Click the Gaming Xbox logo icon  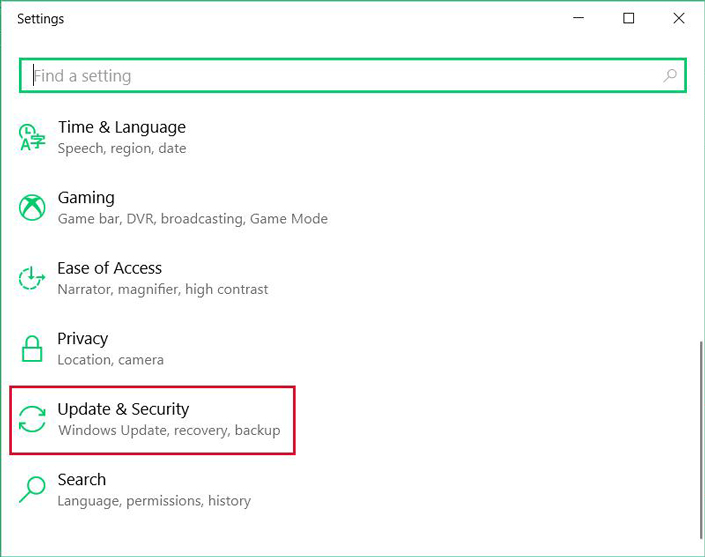click(32, 207)
